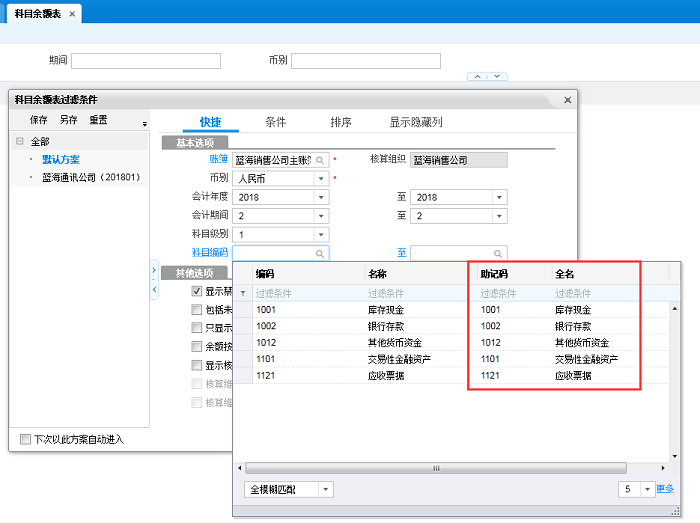
Task: Enable the 余额 checkbox option
Action: (197, 347)
